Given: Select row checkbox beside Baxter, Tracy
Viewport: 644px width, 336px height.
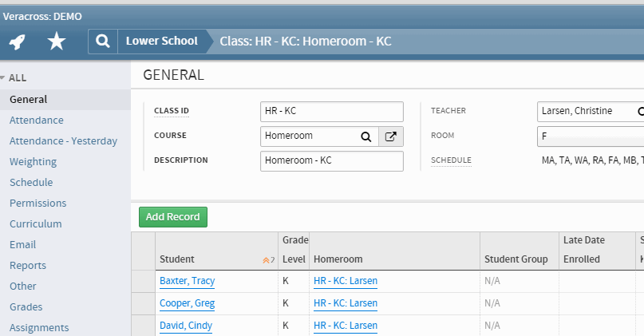Looking at the screenshot, I should click(143, 281).
